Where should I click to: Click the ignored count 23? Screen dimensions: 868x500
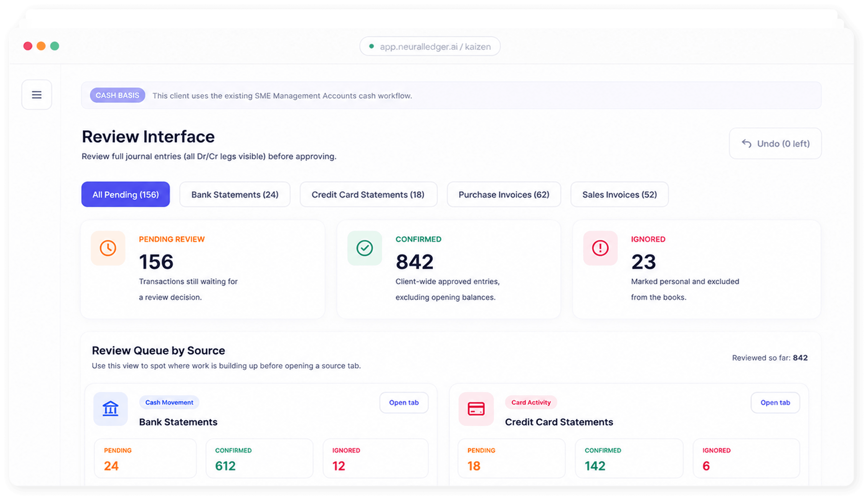[x=644, y=262]
